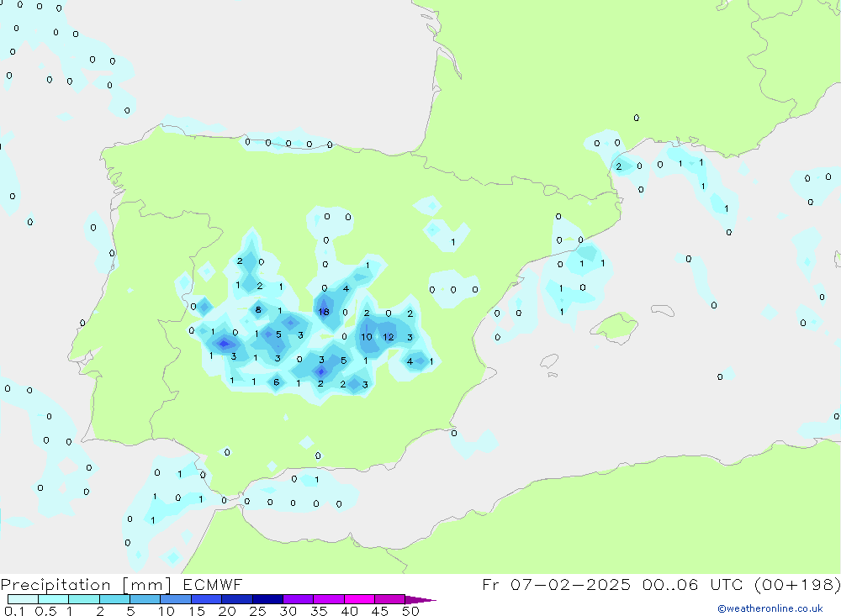Click the legend label '50'
The width and height of the screenshot is (841, 616).
pyautogui.click(x=410, y=611)
